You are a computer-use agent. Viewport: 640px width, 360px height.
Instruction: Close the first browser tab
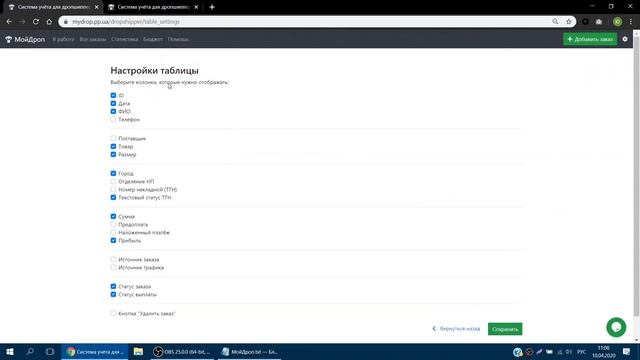coord(97,7)
